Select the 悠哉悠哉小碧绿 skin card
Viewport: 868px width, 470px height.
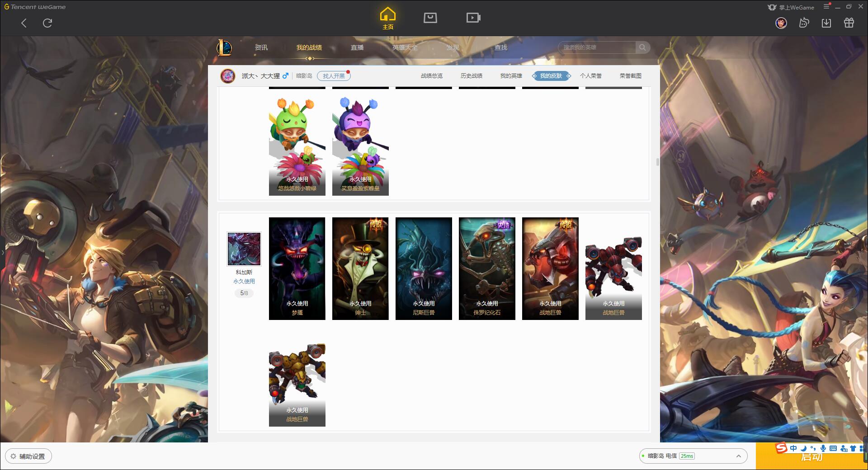click(x=297, y=145)
